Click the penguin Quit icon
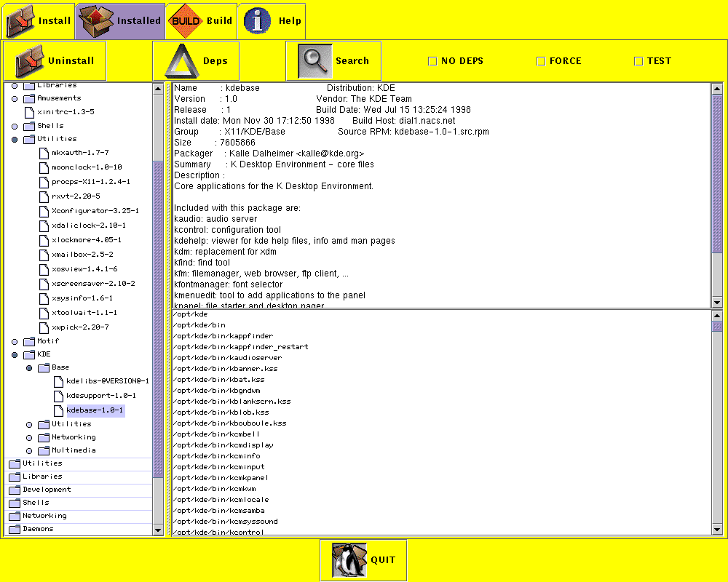The width and height of the screenshot is (728, 582). pos(349,560)
